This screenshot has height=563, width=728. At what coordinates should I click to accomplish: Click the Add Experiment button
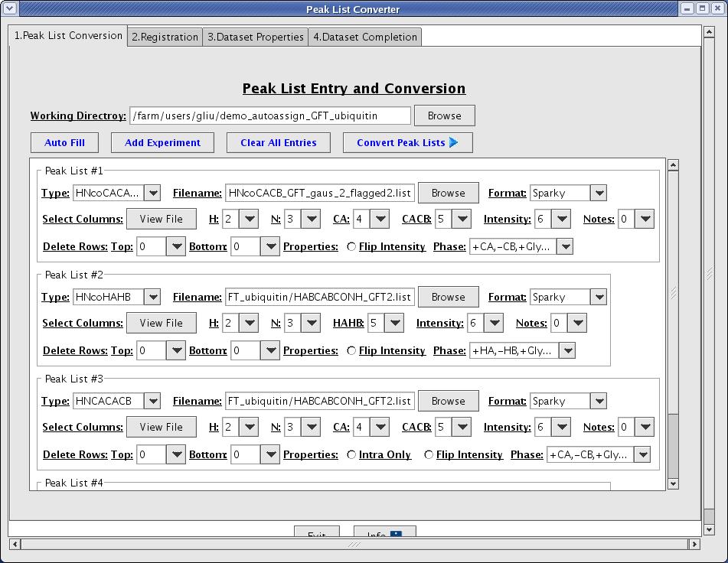[x=162, y=142]
